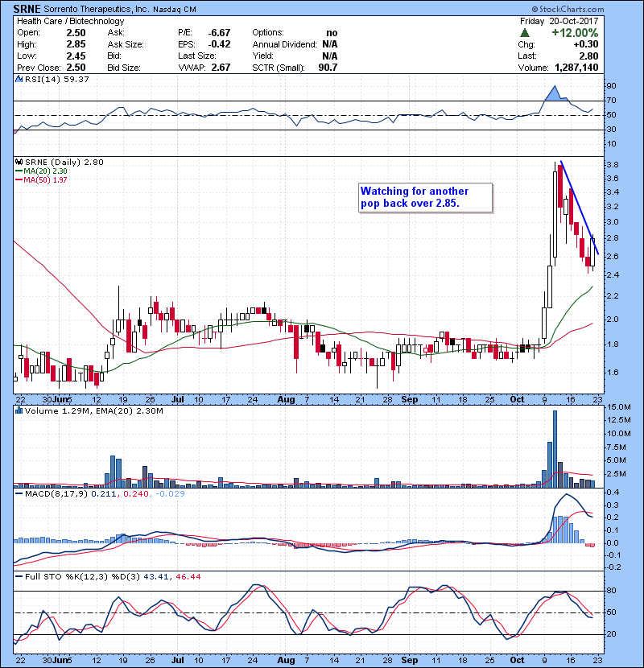
Task: Click the Volume 1.29M, EMA(20) 2.30M label
Action: click(93, 411)
